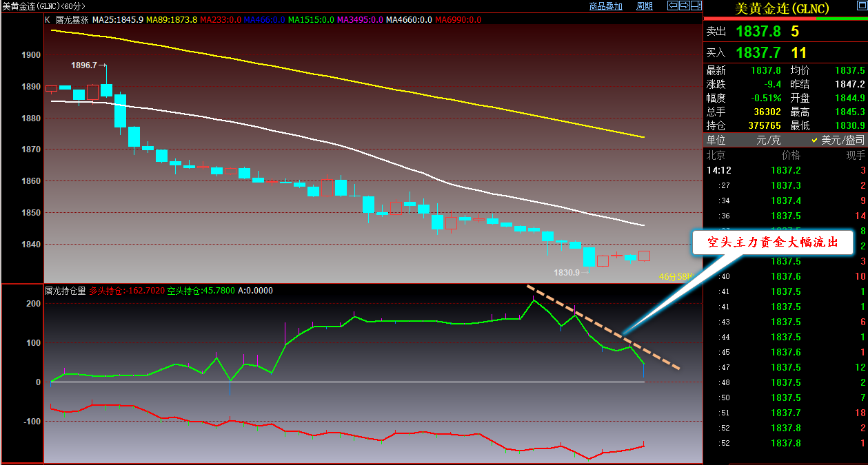Click the 屠龙暴涨 indicator name
Viewport: 868px width, 465px height.
point(72,20)
